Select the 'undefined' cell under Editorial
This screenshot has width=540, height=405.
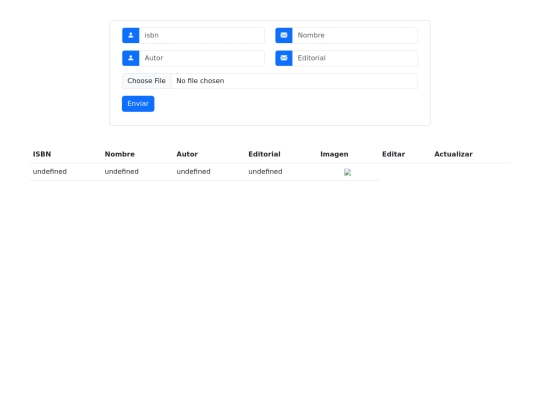pyautogui.click(x=266, y=172)
